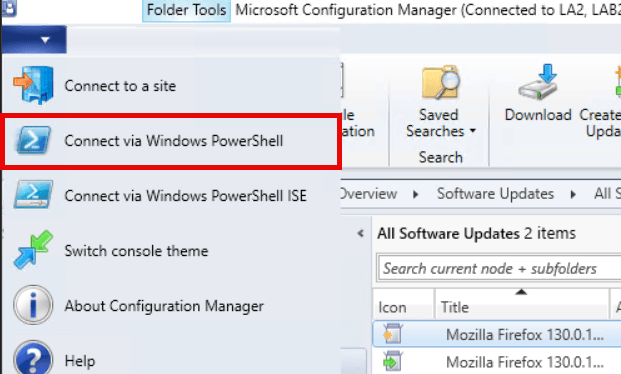Choose Switch console theme menu entry
This screenshot has width=621, height=374.
click(170, 250)
